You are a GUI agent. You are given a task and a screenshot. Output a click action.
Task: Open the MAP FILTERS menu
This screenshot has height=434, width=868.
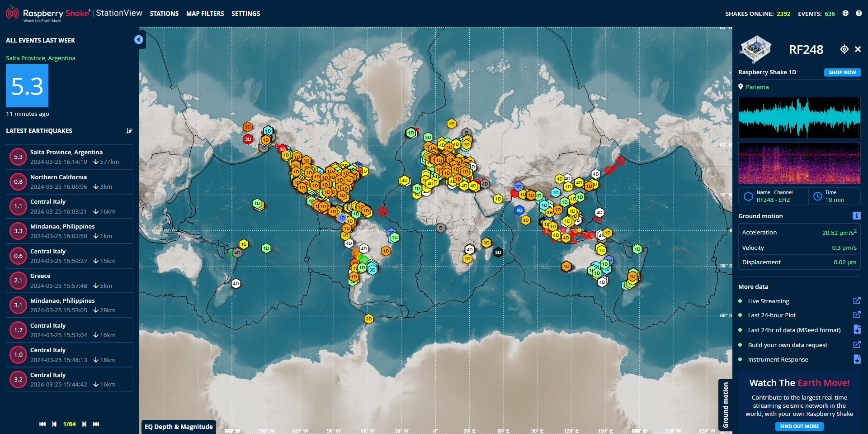click(x=205, y=14)
